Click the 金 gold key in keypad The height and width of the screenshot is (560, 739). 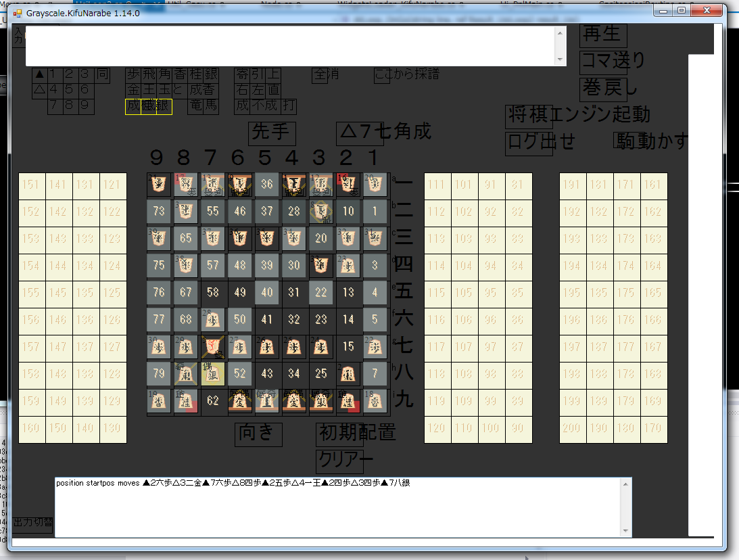coord(133,91)
